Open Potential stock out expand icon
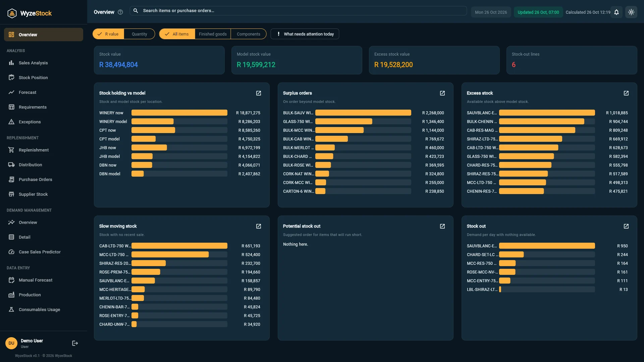Screen dimensions: 644x362 [x=442, y=226]
